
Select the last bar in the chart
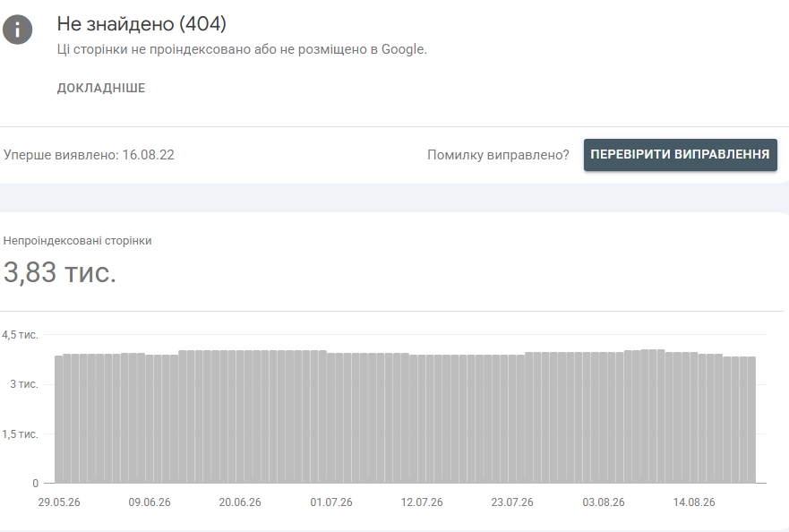pyautogui.click(x=751, y=420)
